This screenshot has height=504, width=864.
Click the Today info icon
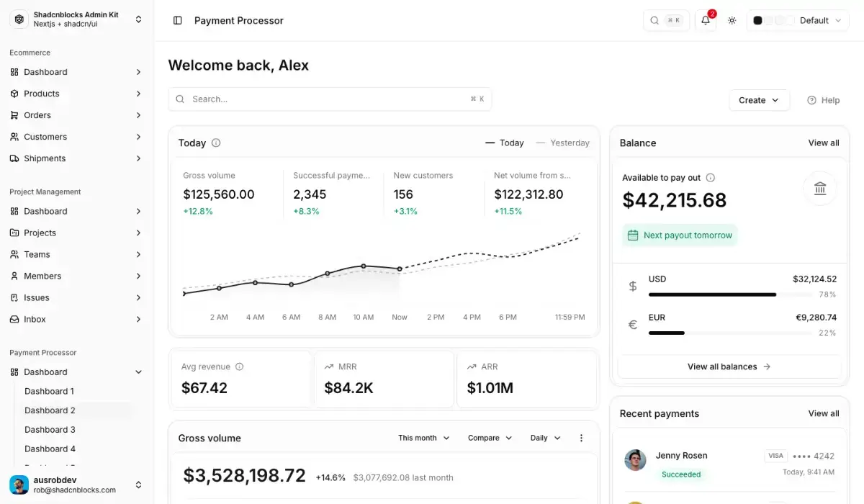coord(216,143)
